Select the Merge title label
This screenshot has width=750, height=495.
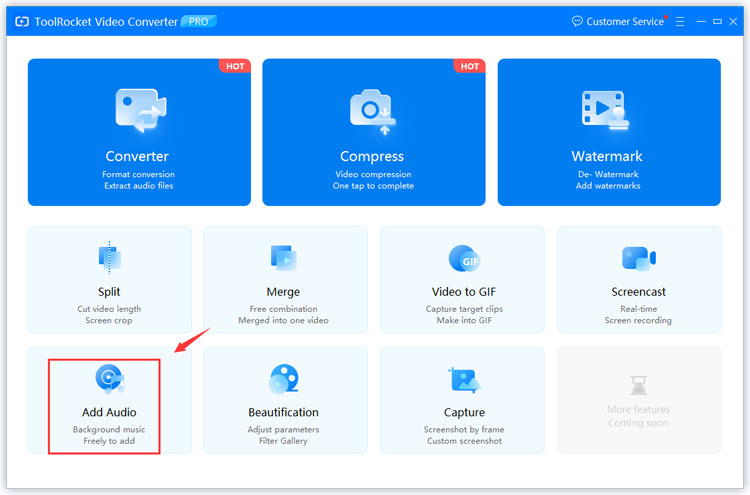[x=283, y=292]
